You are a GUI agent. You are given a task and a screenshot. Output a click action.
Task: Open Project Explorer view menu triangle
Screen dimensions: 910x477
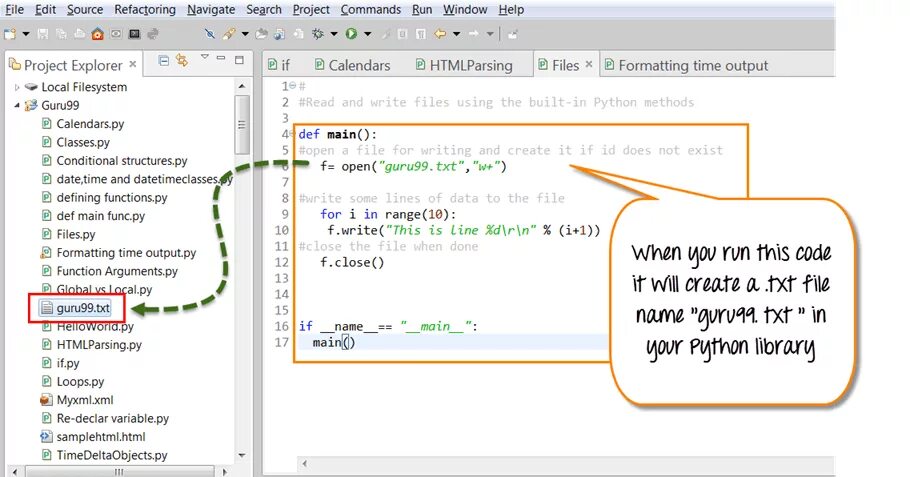point(204,57)
